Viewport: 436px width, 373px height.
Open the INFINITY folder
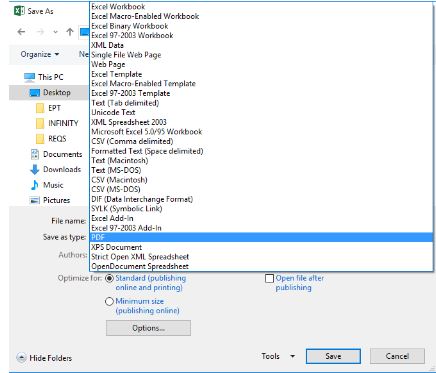pyautogui.click(x=63, y=123)
